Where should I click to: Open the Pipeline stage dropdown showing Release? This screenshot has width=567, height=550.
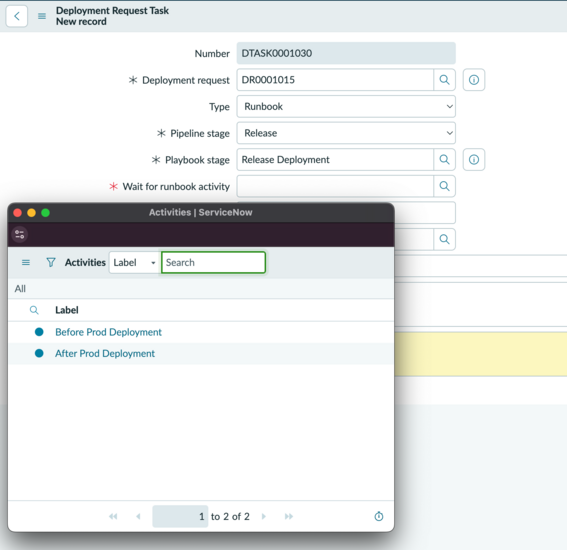346,133
